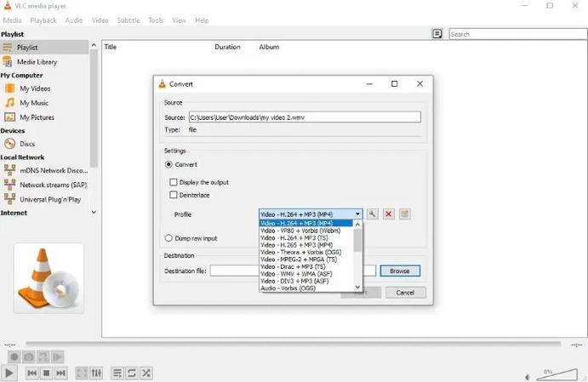Choose Video - WMV + WMA (ASF) profile
This screenshot has width=588, height=382.
[305, 274]
